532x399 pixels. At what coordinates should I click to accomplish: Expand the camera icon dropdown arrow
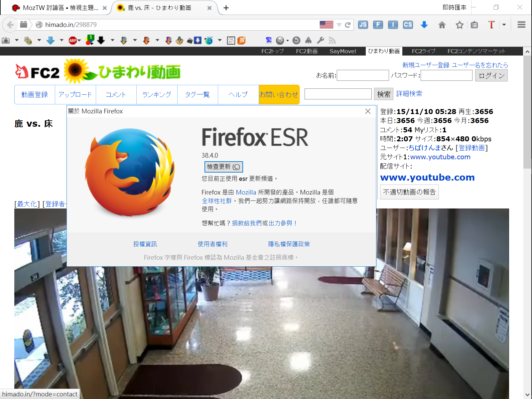click(17, 41)
